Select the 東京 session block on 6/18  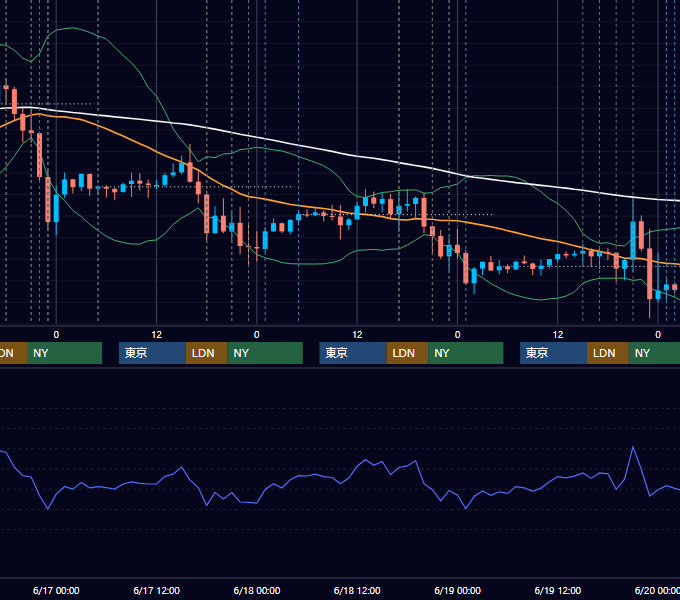point(353,353)
